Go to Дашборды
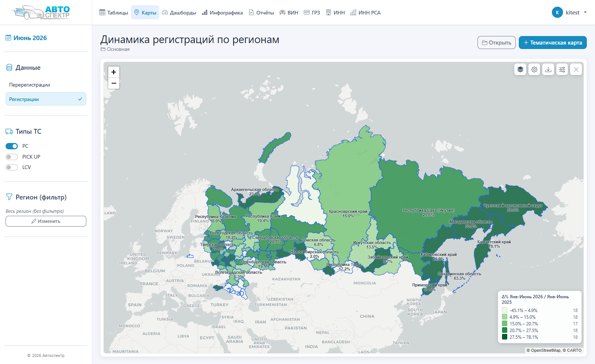The image size is (595, 364). pos(179,12)
